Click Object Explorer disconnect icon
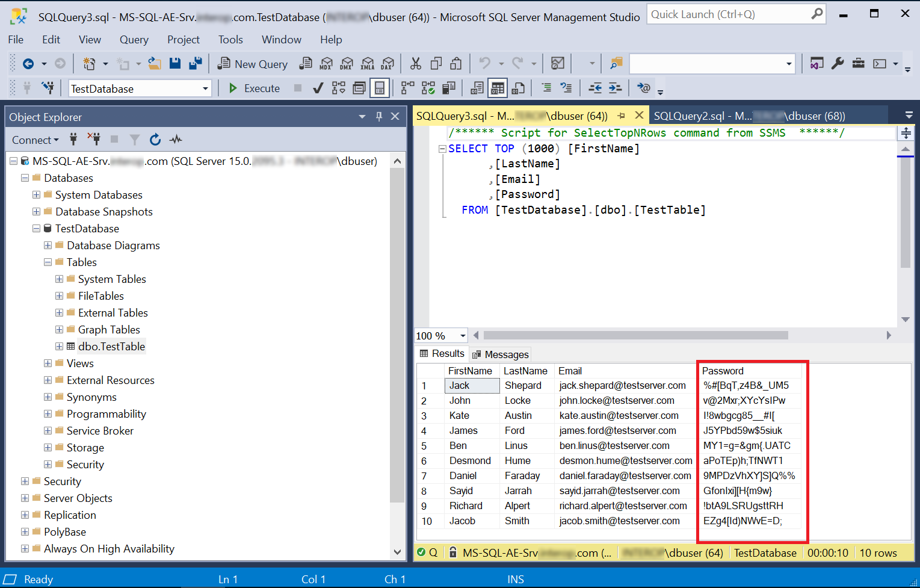920x588 pixels. click(93, 140)
